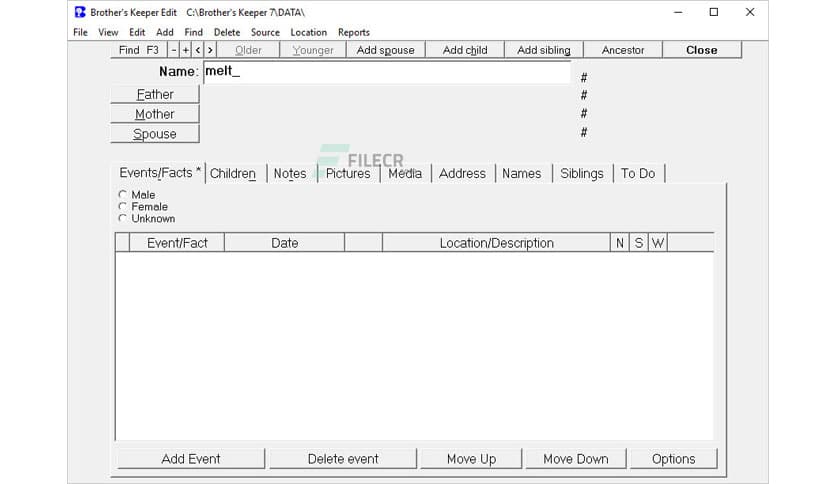Click into the Name input field
The width and height of the screenshot is (836, 484).
pos(387,72)
